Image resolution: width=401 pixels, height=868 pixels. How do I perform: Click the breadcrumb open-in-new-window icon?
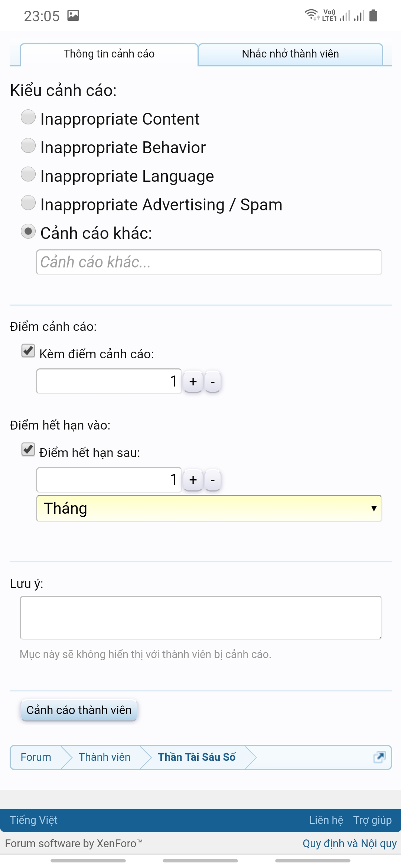coord(379,757)
